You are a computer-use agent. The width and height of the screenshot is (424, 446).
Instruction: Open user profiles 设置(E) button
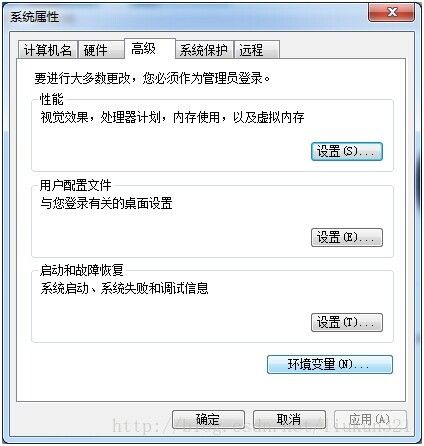[347, 237]
